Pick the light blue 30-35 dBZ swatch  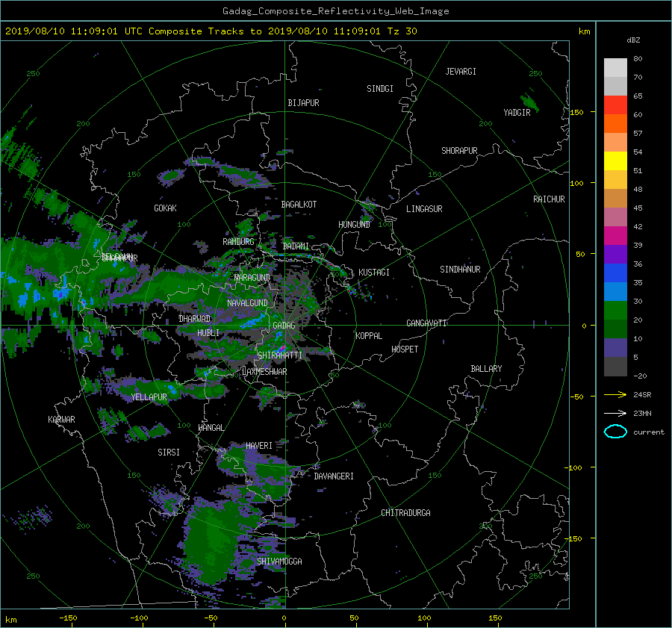point(615,291)
